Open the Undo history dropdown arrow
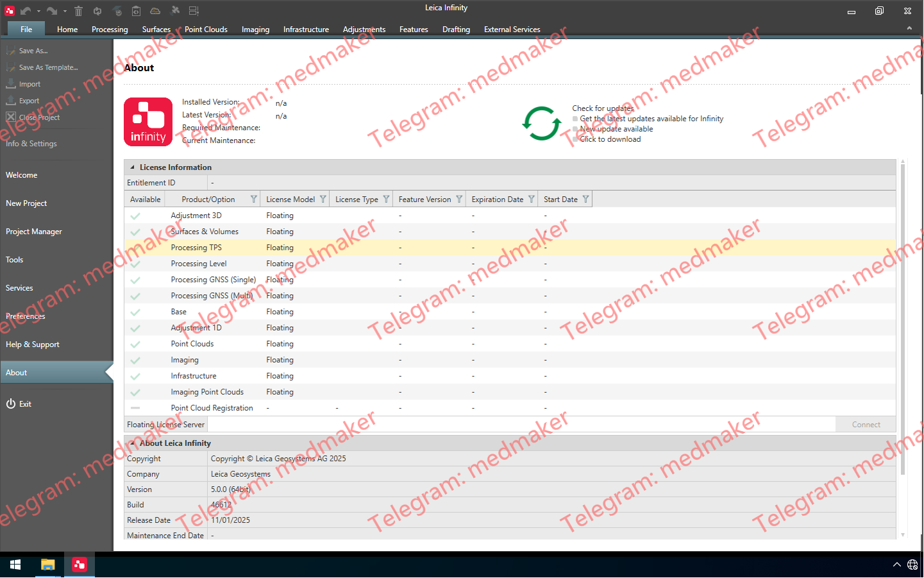This screenshot has width=924, height=578. click(38, 10)
